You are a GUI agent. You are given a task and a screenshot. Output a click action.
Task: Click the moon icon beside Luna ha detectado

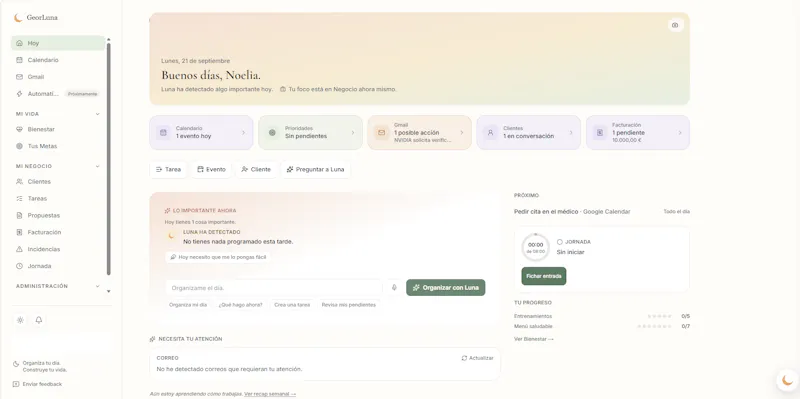click(171, 236)
